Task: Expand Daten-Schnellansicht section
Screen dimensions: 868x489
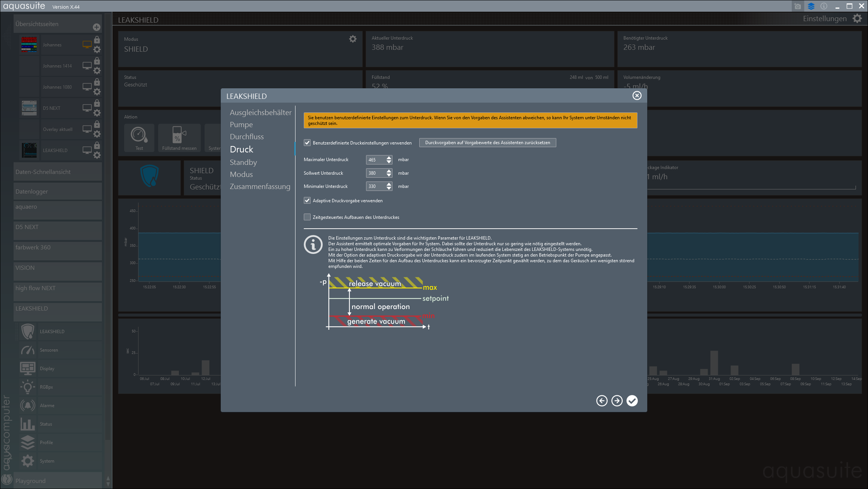Action: click(x=58, y=172)
